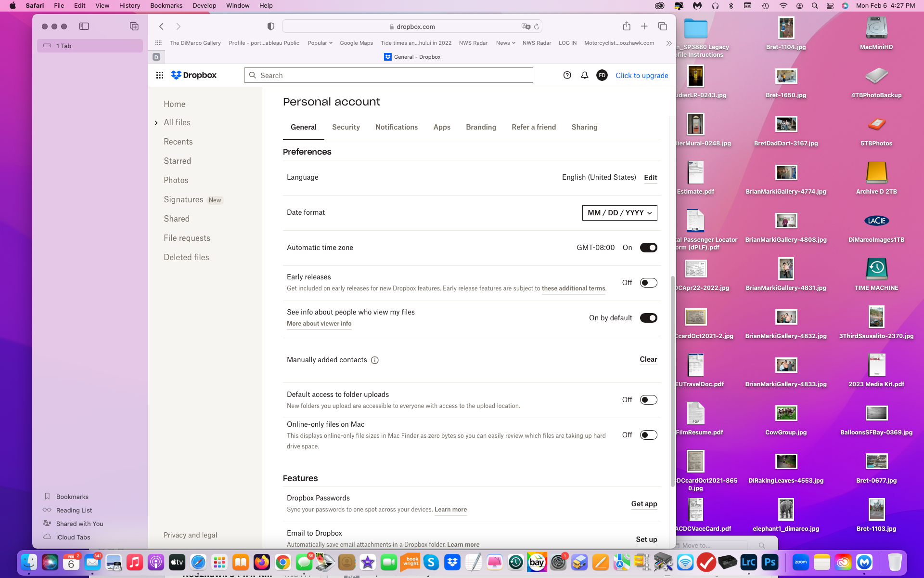Enable Early releases toggle
The image size is (924, 578).
[x=649, y=283]
